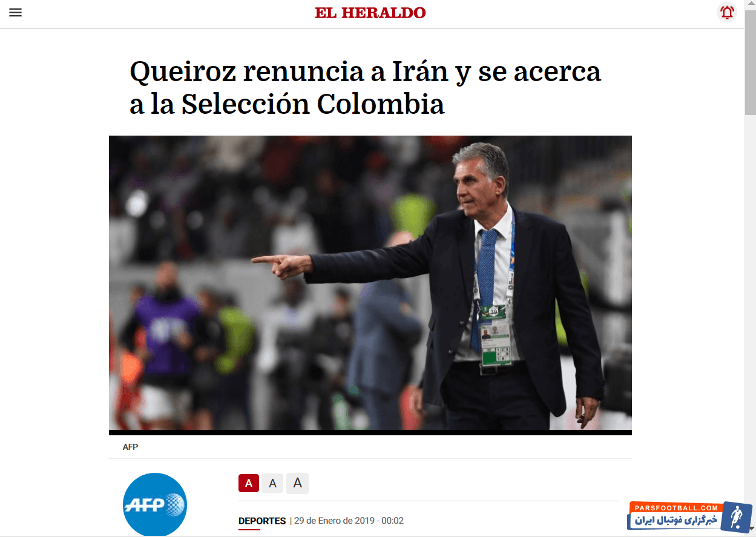Click the scrollbar track below the thumb
756x537 pixels.
750,321
